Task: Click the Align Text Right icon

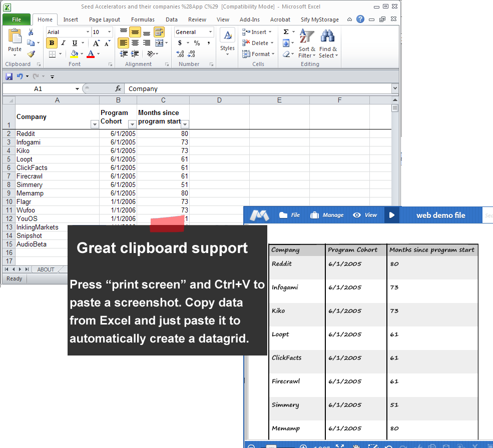Action: click(x=147, y=43)
